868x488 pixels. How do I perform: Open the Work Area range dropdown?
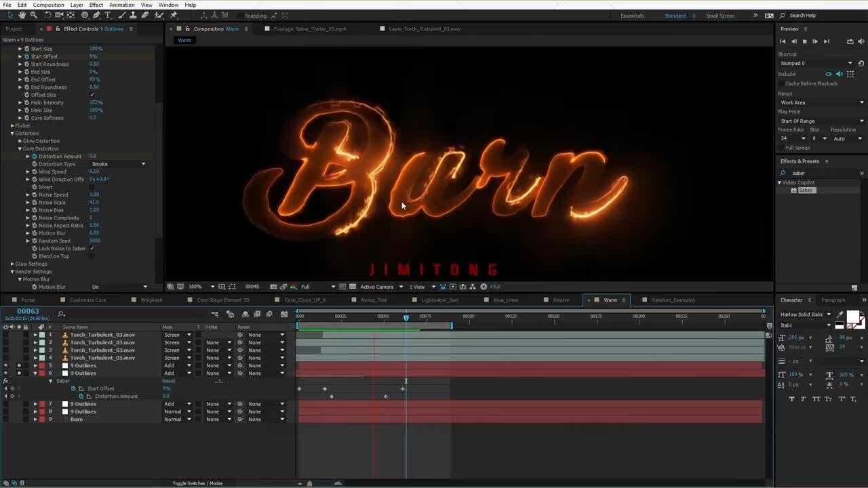pos(822,102)
